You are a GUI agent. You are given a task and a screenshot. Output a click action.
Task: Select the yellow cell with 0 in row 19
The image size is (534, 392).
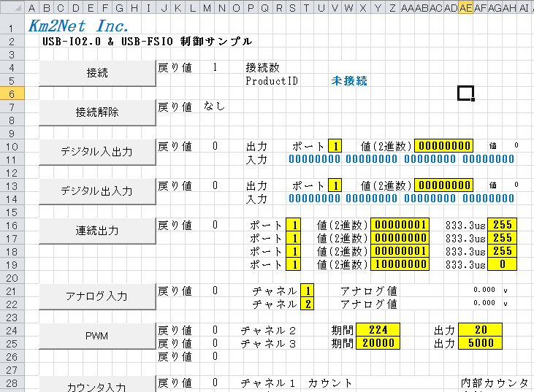tap(503, 264)
